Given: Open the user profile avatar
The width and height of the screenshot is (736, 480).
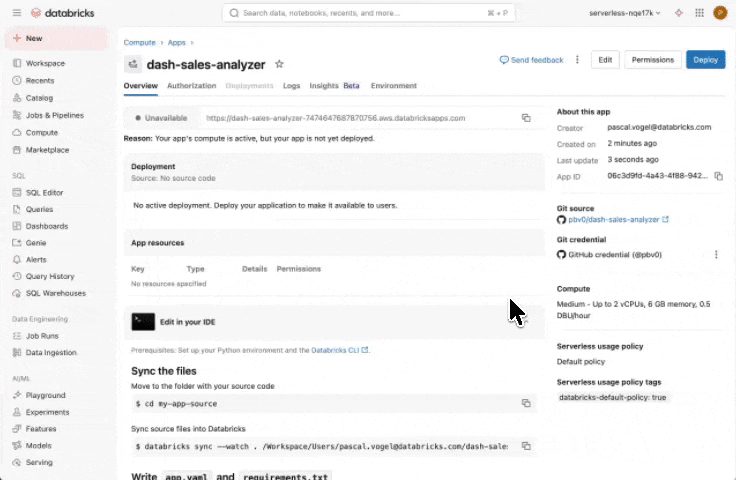Looking at the screenshot, I should pyautogui.click(x=720, y=13).
